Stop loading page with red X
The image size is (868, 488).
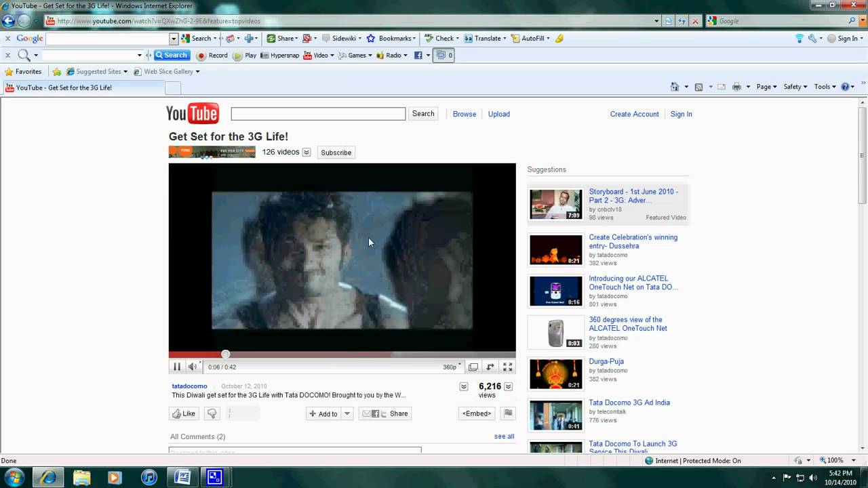(x=695, y=21)
